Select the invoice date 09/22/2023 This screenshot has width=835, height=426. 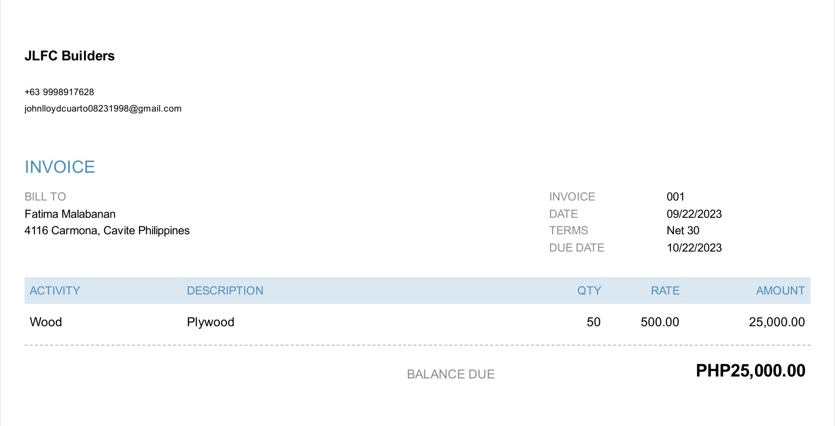(694, 214)
